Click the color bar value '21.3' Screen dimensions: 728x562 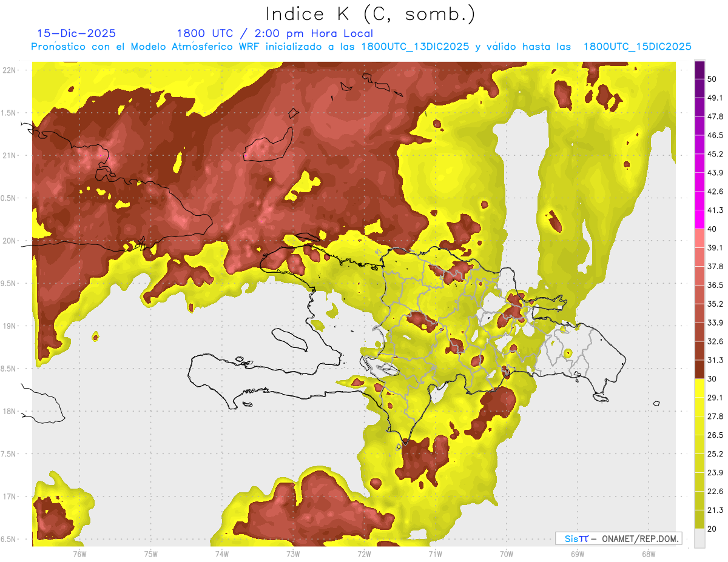click(x=715, y=510)
